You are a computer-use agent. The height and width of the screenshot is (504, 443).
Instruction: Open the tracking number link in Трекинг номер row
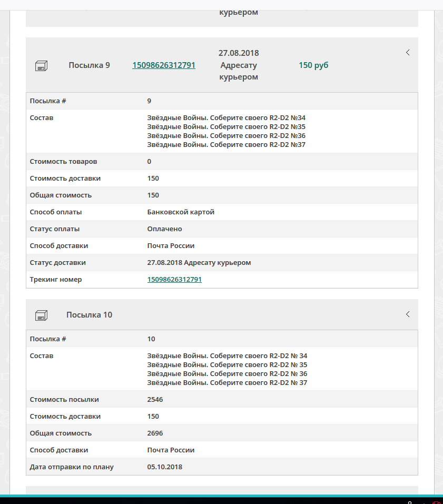click(174, 280)
